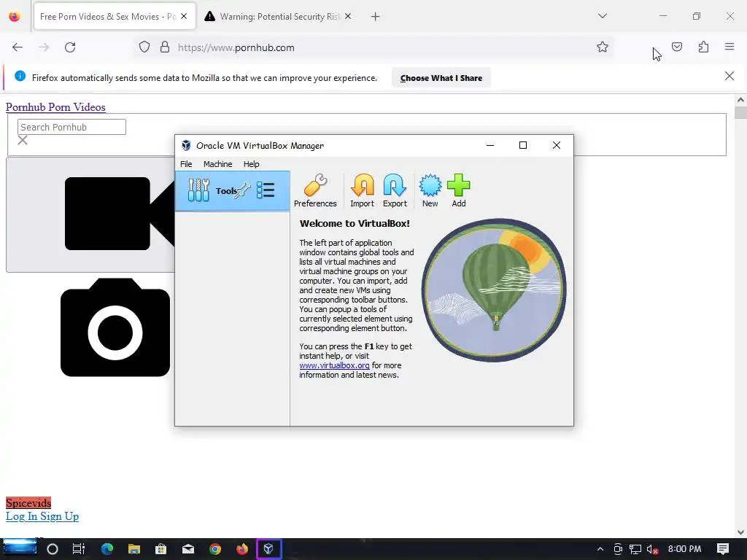Close the Warning: Potential Security Risk tab

click(x=348, y=16)
